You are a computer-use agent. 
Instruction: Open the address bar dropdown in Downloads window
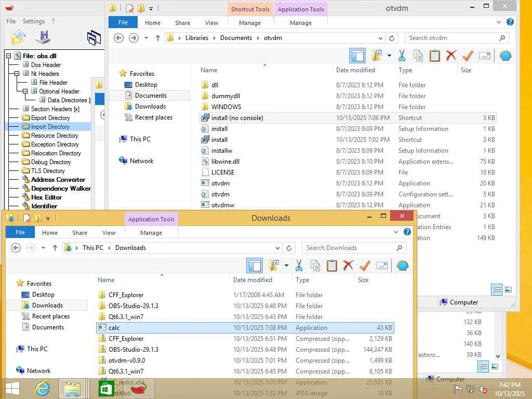coord(277,248)
